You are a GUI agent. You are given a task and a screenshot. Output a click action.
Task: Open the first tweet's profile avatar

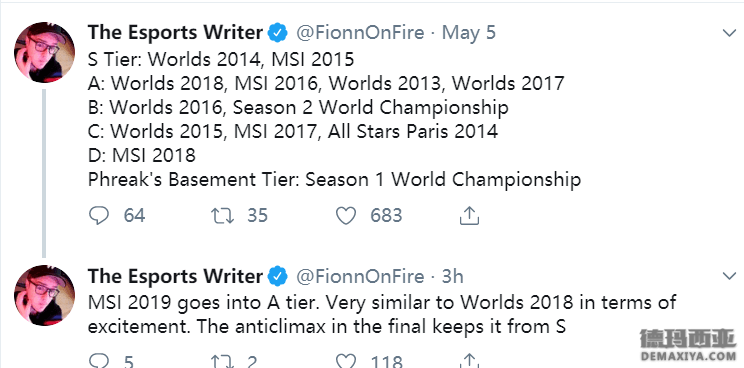click(45, 52)
